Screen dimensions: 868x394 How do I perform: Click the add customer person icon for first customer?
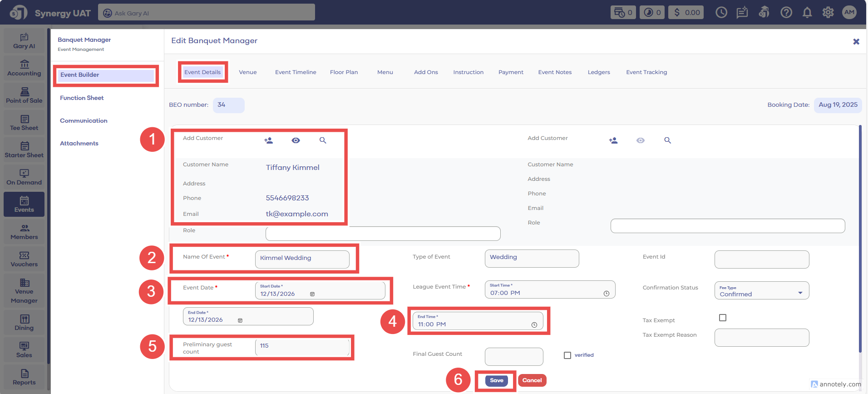[268, 140]
